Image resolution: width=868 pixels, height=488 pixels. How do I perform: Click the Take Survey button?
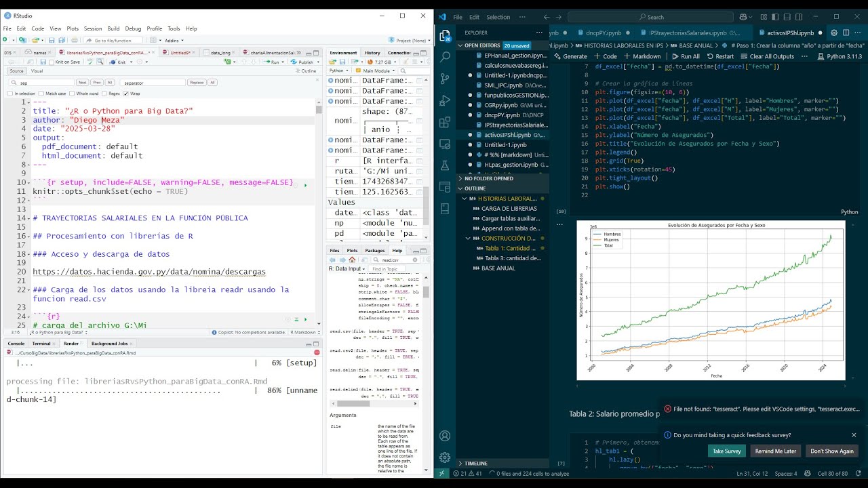[726, 451]
